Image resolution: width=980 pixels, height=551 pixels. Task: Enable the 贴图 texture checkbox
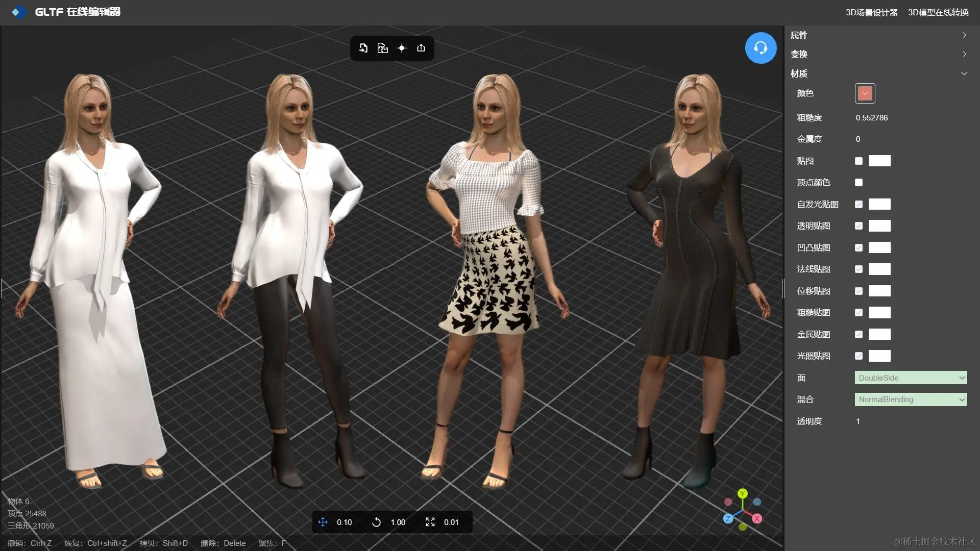[859, 161]
